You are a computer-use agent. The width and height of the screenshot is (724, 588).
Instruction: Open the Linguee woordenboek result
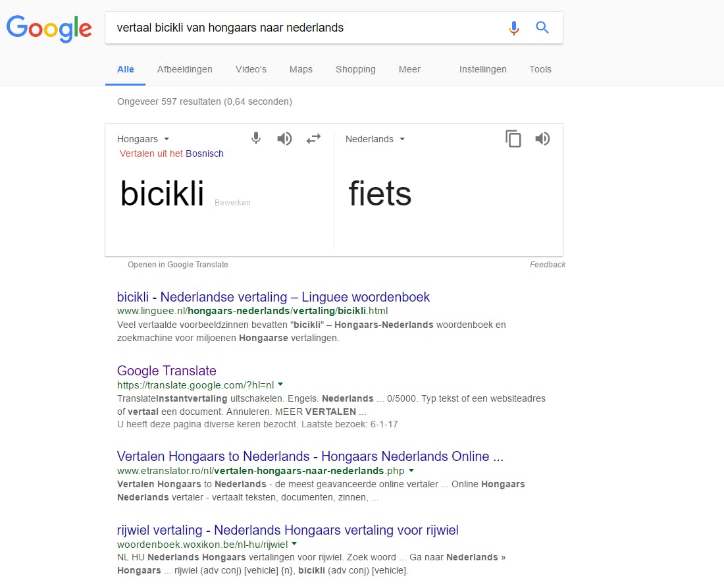(x=273, y=297)
